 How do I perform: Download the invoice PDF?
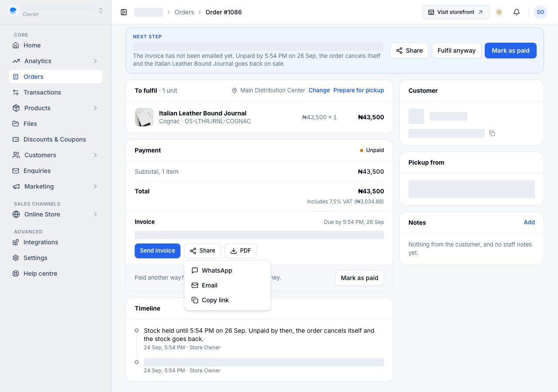click(241, 251)
